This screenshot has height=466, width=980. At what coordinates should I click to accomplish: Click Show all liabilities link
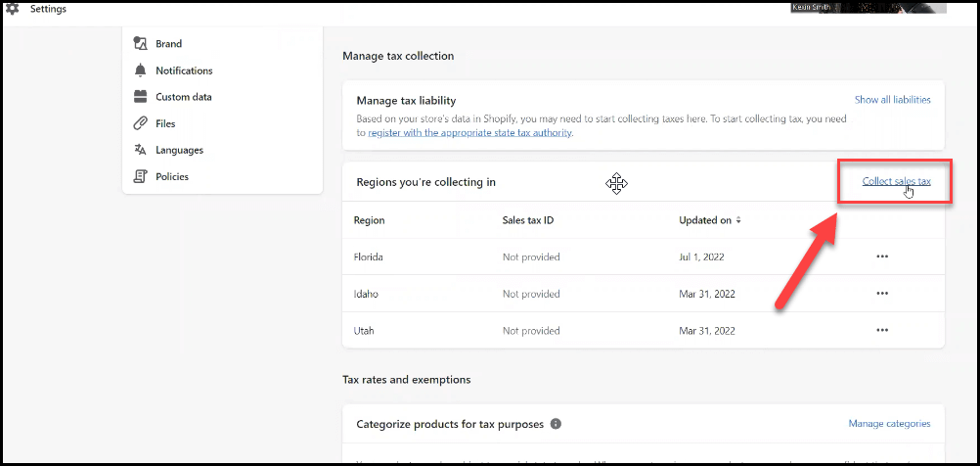pyautogui.click(x=892, y=100)
